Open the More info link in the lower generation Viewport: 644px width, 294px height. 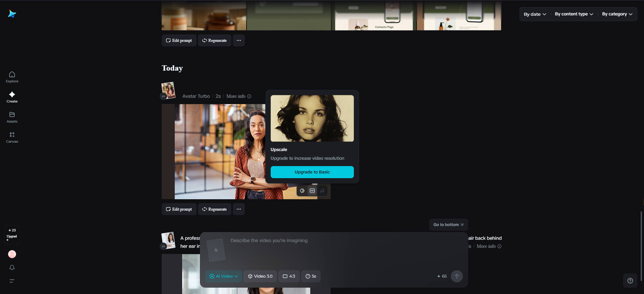489,246
